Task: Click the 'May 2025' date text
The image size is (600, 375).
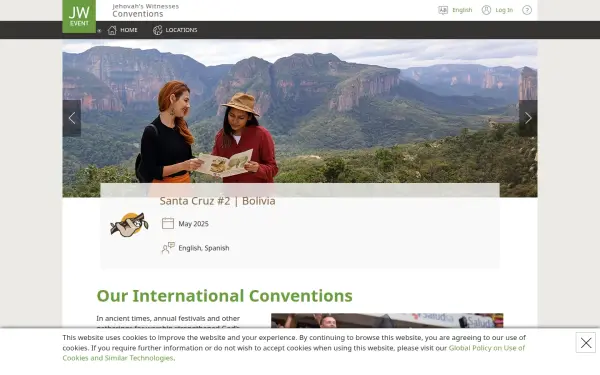Action: tap(193, 224)
